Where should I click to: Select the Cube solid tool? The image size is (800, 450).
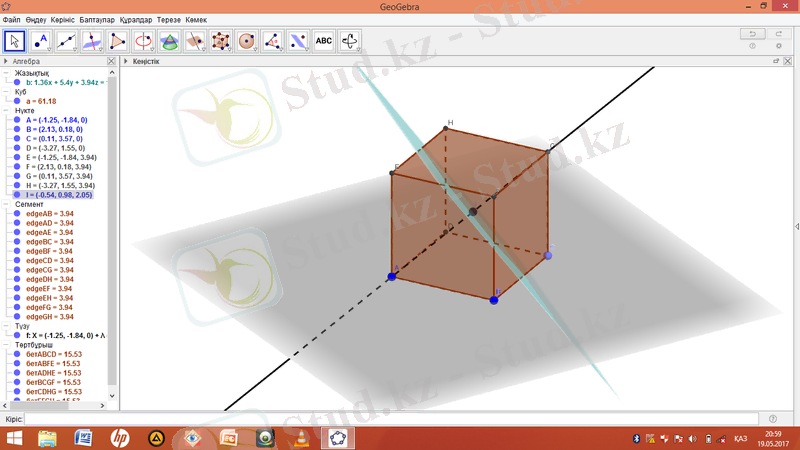point(221,41)
